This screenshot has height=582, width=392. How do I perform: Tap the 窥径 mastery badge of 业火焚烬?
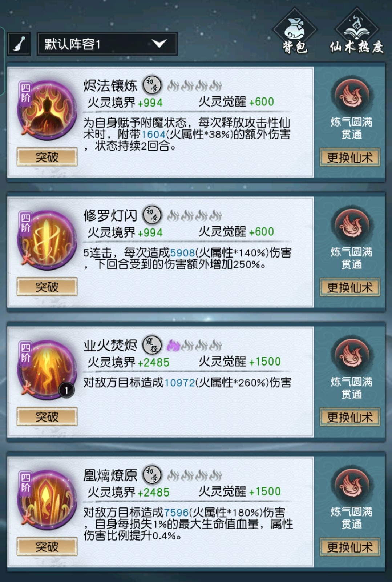[152, 345]
